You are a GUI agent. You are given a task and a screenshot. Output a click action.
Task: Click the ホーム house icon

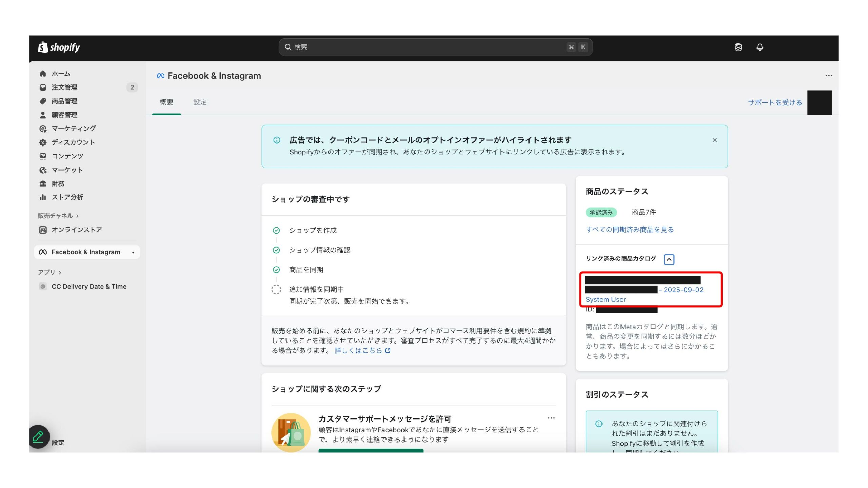pyautogui.click(x=43, y=74)
